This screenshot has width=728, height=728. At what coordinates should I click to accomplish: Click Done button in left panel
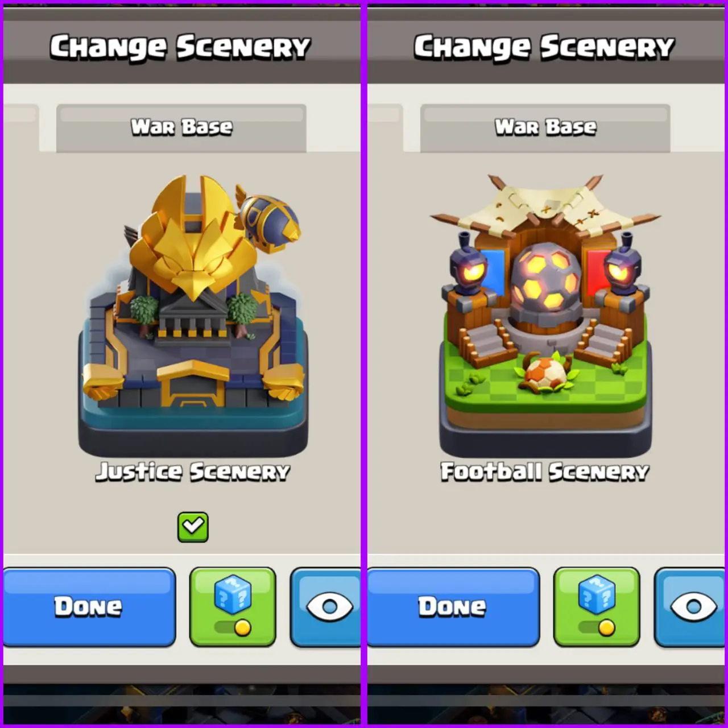[89, 607]
